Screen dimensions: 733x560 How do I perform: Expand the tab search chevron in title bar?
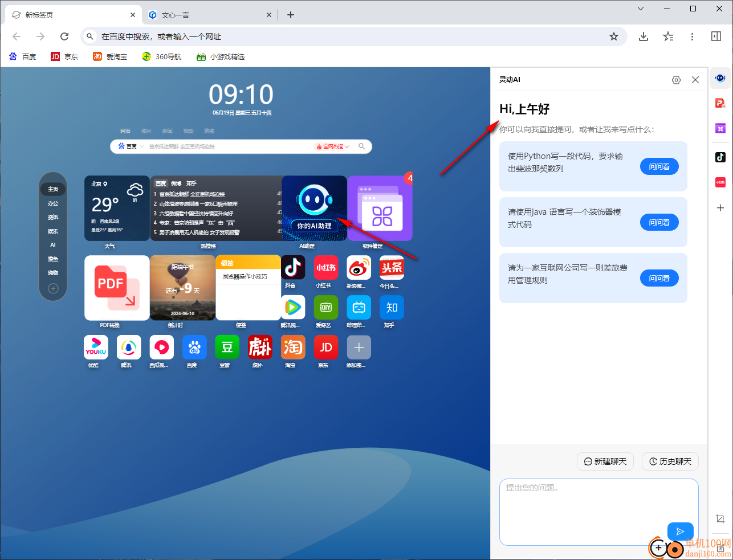(x=641, y=9)
